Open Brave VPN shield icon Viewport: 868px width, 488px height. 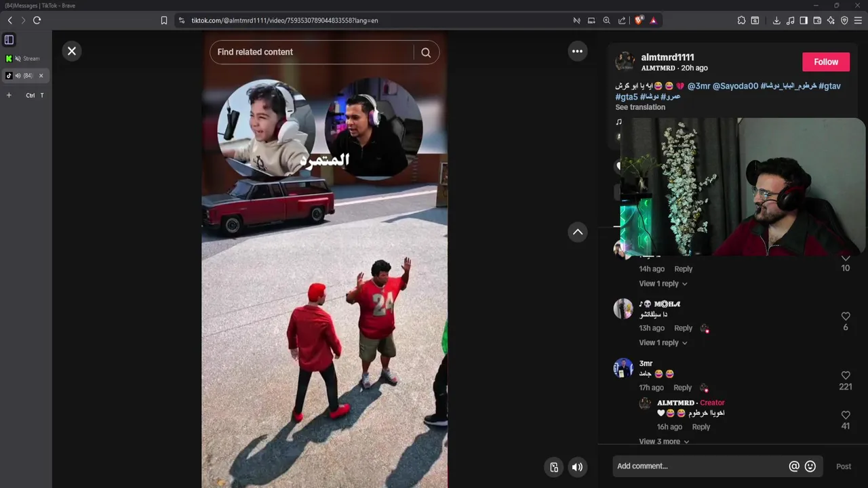pyautogui.click(x=844, y=20)
